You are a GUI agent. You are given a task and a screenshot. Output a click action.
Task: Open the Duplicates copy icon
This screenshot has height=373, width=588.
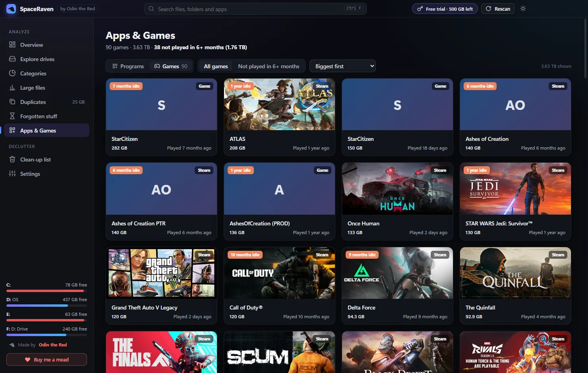pos(12,102)
